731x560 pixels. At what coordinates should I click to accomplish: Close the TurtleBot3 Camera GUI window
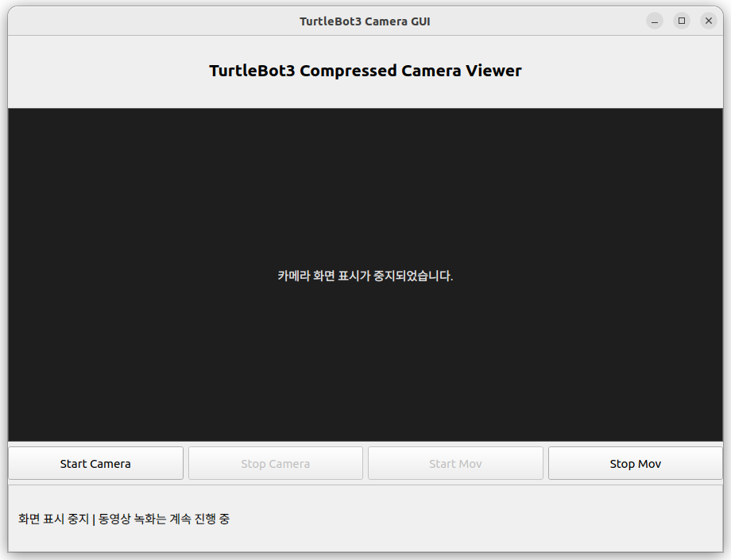tap(709, 21)
